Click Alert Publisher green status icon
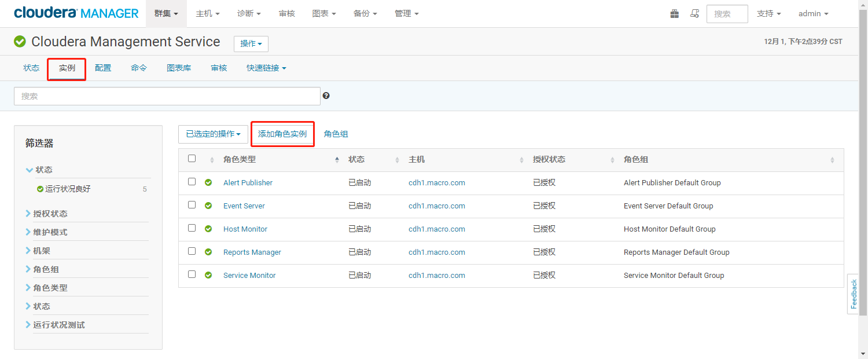The height and width of the screenshot is (359, 868). click(208, 182)
